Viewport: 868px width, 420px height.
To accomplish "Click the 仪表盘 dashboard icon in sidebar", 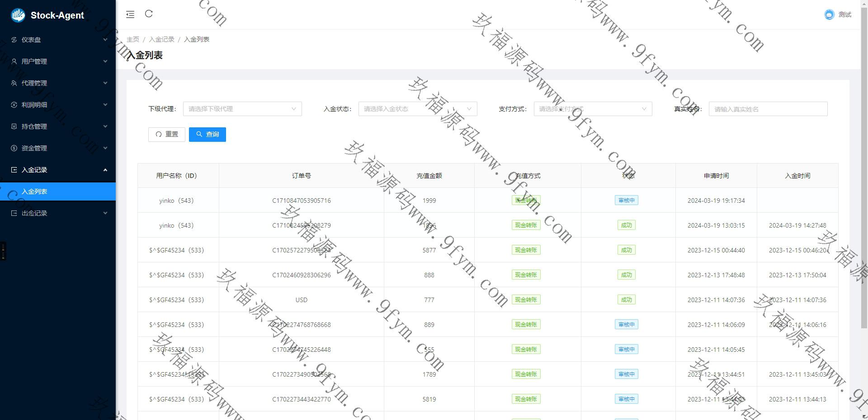I will point(14,40).
